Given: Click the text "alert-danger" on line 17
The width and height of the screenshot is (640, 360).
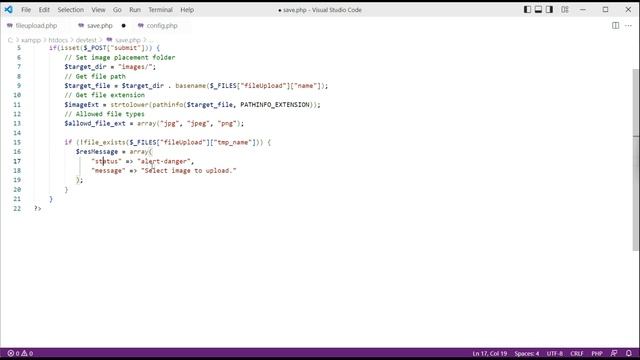Looking at the screenshot, I should coord(165,161).
